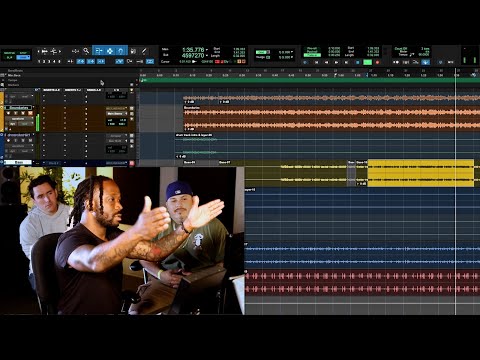
Task: Click the audio waveform zoom icon
Action: [x=45, y=51]
